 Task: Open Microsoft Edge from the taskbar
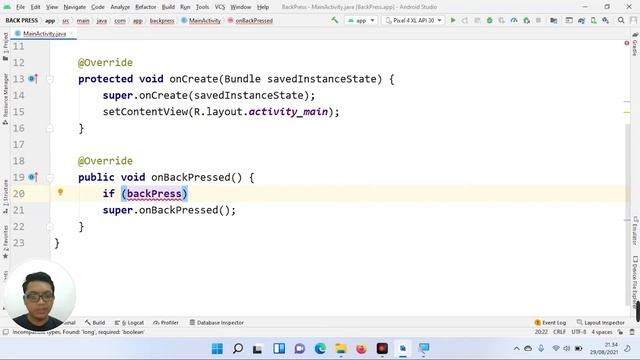(320, 349)
